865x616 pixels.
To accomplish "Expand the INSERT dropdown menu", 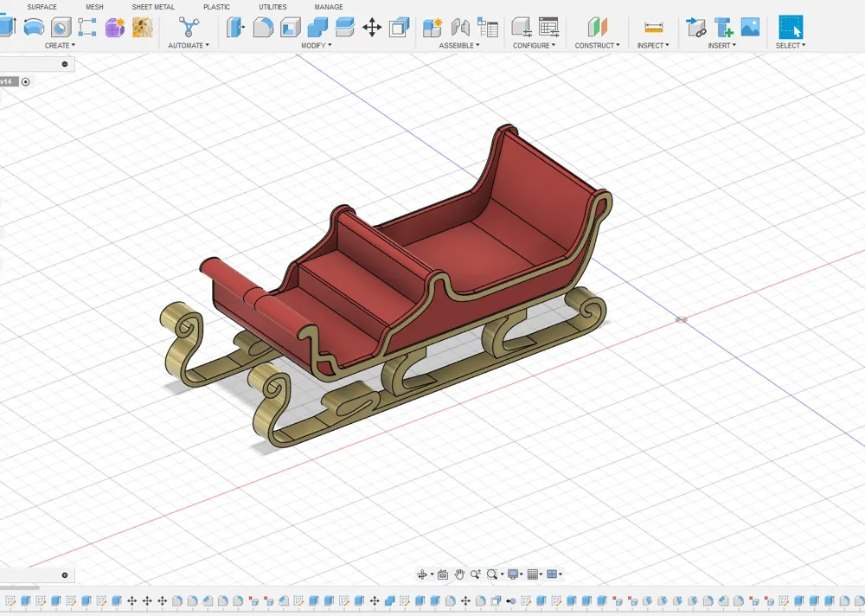I will pos(721,45).
